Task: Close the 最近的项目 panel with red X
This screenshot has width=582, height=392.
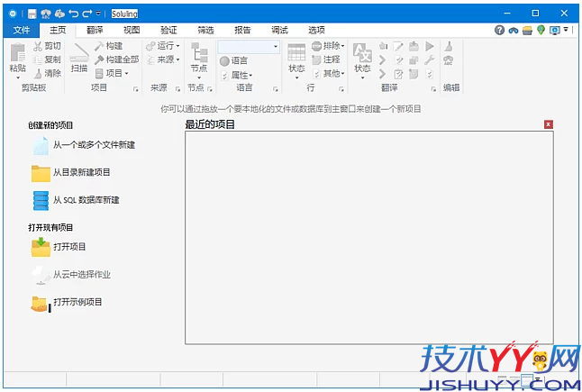Action: pos(549,124)
